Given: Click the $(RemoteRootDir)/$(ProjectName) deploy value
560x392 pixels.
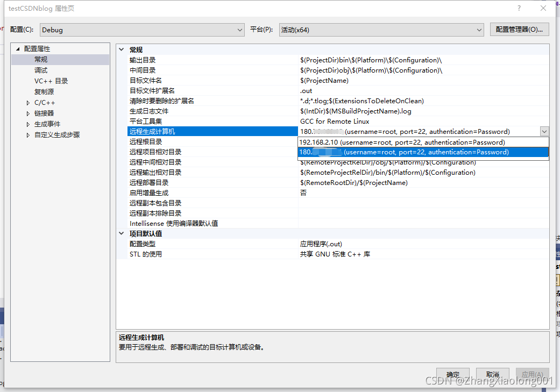Looking at the screenshot, I should [x=354, y=183].
